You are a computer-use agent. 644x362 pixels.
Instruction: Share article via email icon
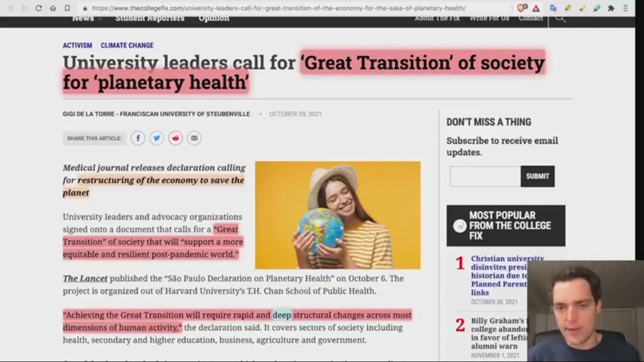click(x=194, y=138)
